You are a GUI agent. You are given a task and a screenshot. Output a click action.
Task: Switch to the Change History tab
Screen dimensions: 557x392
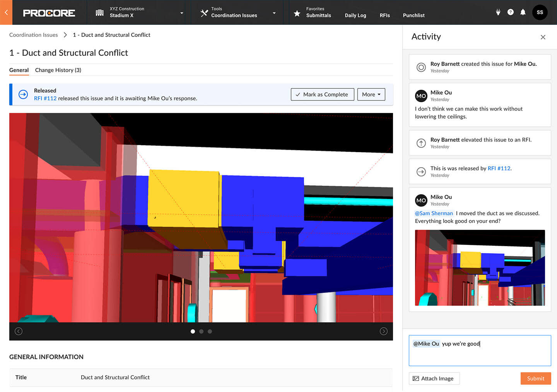coord(58,70)
